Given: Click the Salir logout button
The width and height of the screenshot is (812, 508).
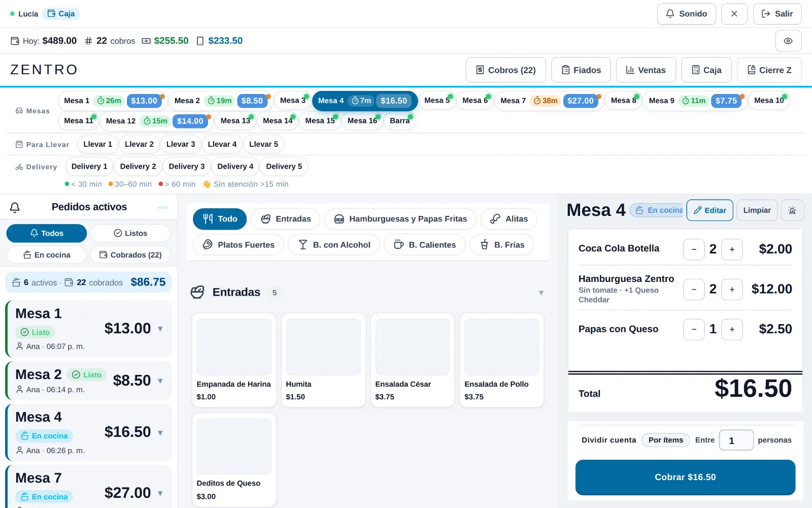Looking at the screenshot, I should click(777, 14).
